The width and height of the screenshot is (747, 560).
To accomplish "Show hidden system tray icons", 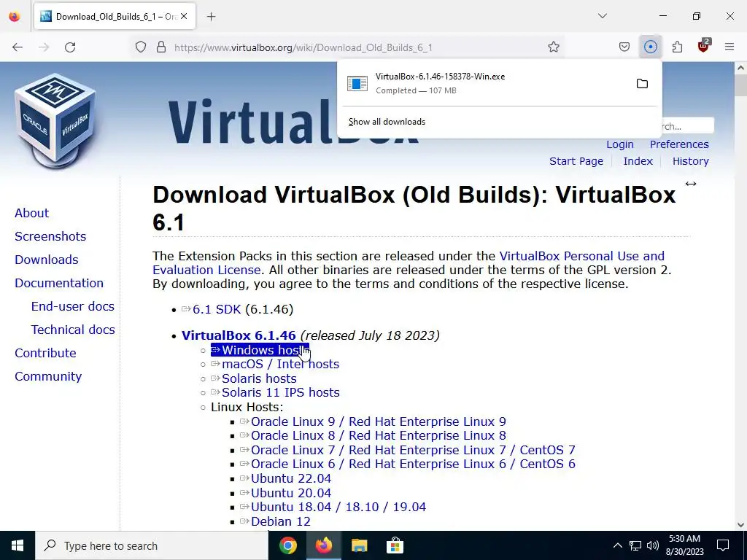I will tap(617, 545).
